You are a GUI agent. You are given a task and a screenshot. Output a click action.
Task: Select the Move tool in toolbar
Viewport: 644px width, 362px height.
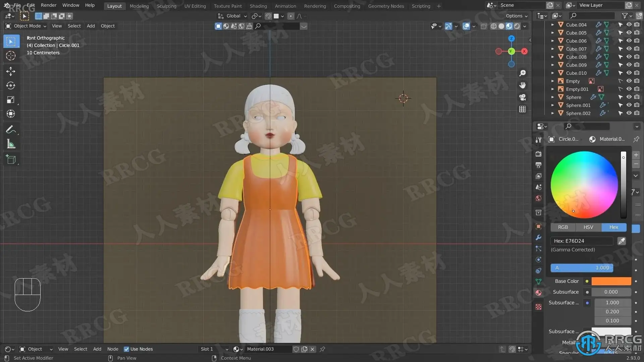click(11, 71)
